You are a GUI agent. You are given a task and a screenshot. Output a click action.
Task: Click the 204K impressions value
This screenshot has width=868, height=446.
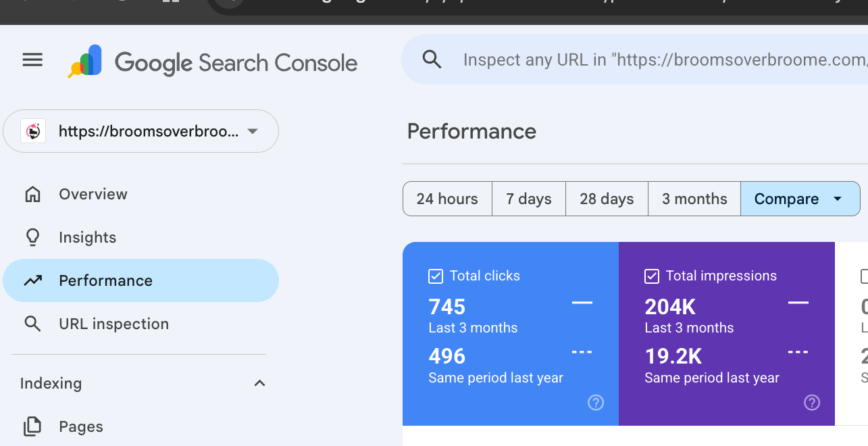[670, 307]
